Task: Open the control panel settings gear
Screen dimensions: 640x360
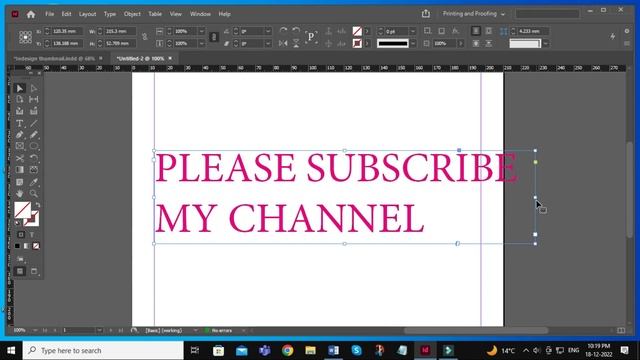Action: click(x=627, y=31)
